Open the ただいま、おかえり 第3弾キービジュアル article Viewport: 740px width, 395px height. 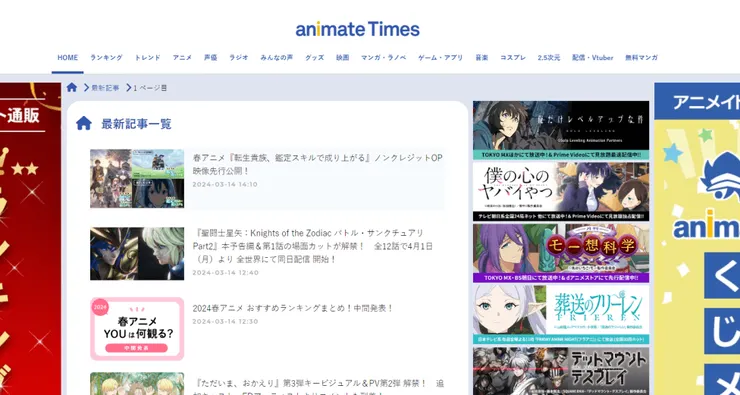(318, 387)
